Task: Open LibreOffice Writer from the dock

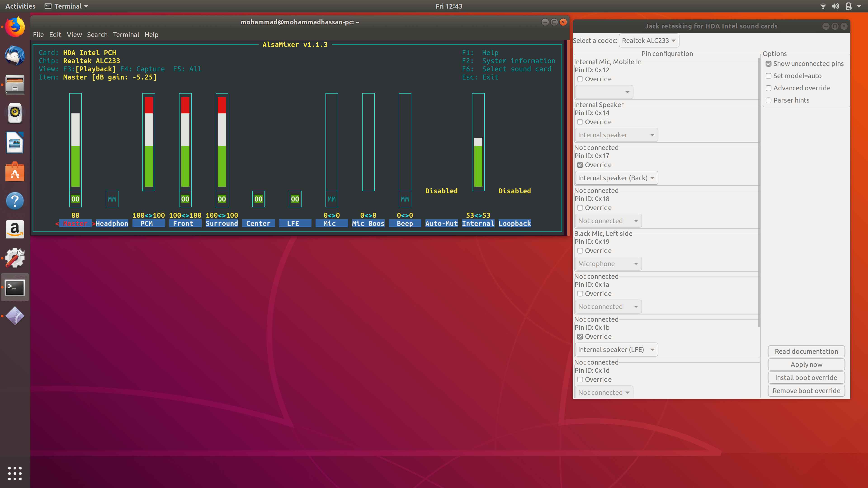Action: click(15, 143)
